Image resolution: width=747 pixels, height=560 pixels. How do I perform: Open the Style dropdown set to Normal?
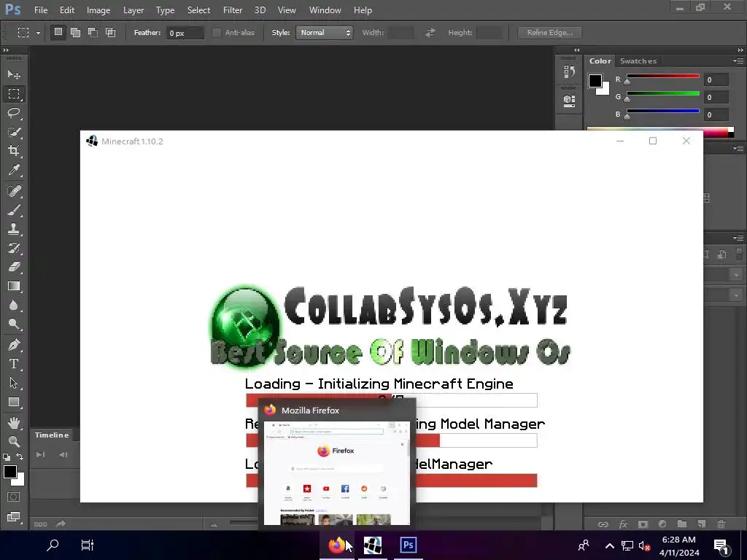(324, 32)
